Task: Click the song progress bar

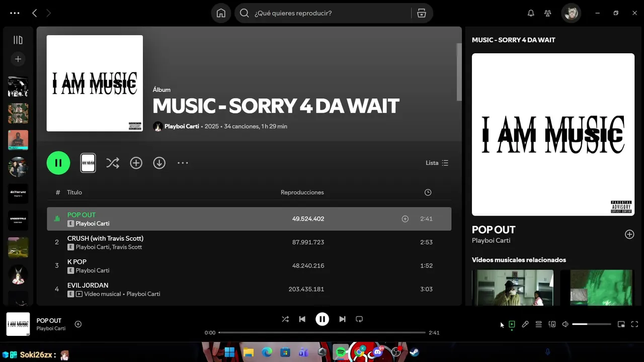Action: pos(322,332)
